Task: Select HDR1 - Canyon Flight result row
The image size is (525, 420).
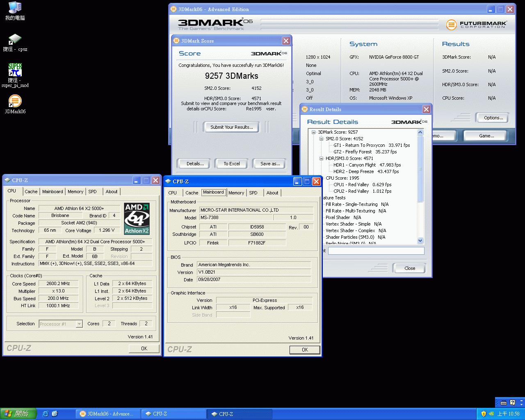Action: coord(367,165)
